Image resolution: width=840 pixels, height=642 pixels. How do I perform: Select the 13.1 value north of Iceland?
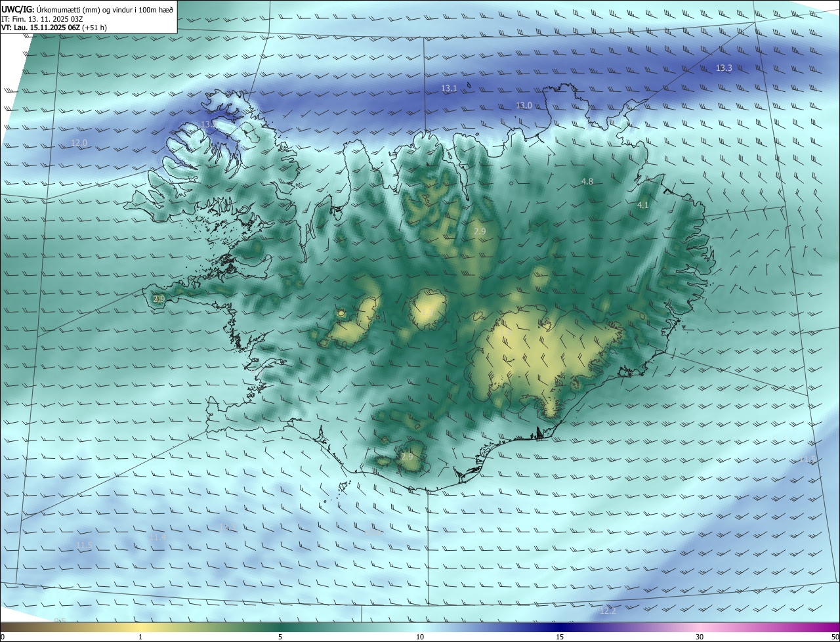449,88
